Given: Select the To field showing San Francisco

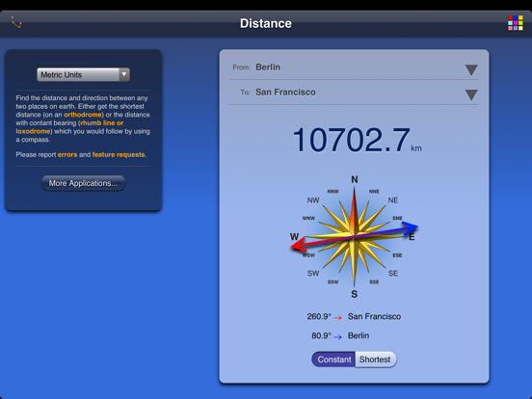Looking at the screenshot, I should click(x=354, y=93).
